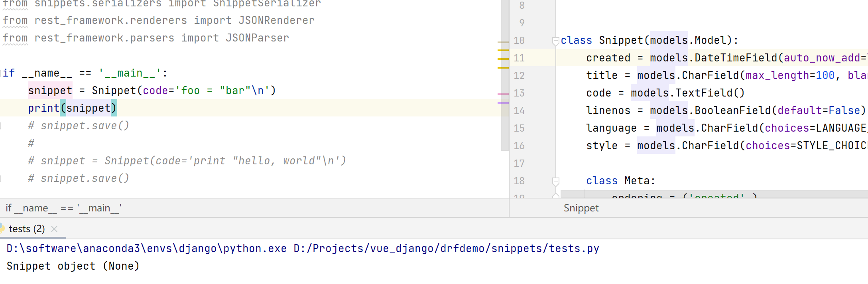Click the Python icon on tests tab

click(x=2, y=229)
